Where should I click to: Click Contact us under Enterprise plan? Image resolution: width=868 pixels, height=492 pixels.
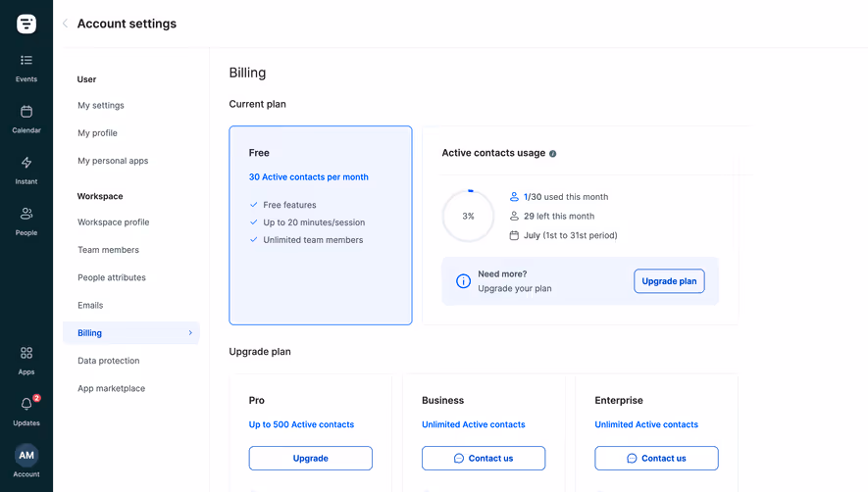[x=656, y=459]
